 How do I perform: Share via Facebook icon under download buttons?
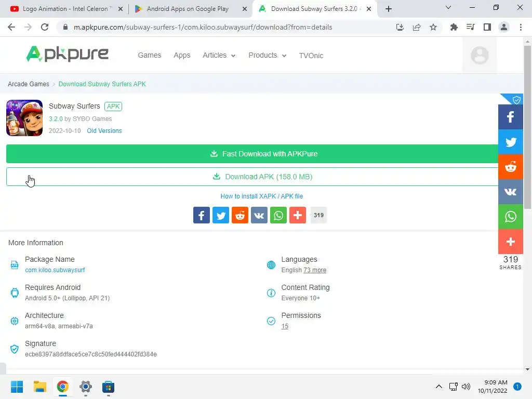point(202,215)
